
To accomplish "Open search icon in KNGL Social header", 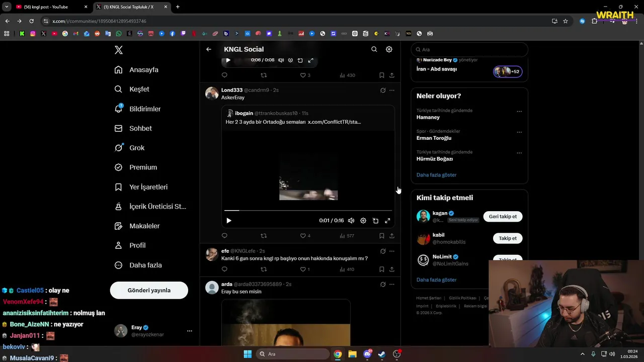I will click(x=374, y=49).
